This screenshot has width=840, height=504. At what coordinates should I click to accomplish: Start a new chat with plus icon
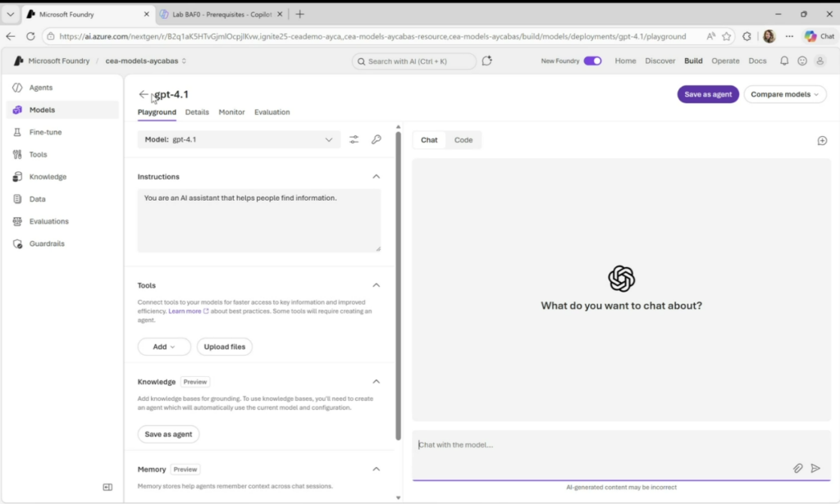pyautogui.click(x=822, y=141)
